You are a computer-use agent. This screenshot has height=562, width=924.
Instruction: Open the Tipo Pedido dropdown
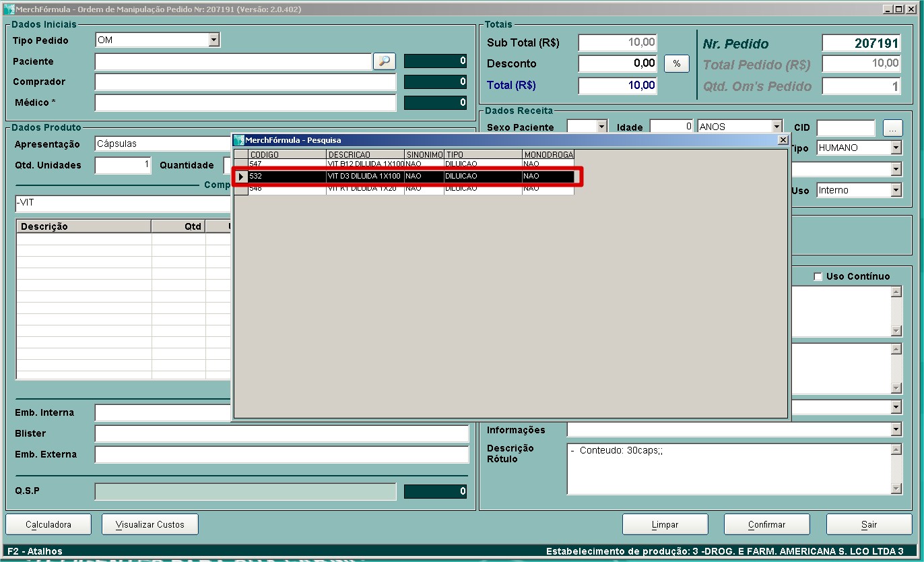(x=213, y=40)
